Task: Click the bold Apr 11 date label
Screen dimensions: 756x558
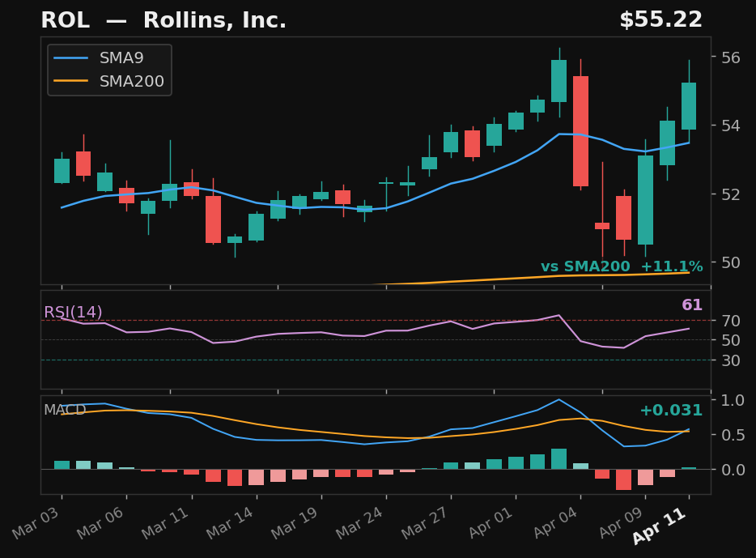Action: point(659,526)
